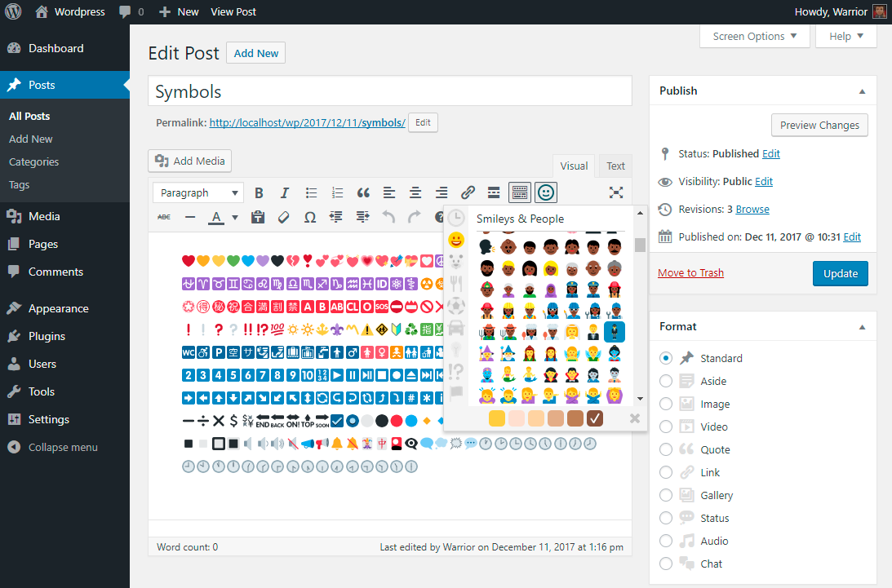892x588 pixels.
Task: Select the Video post format
Action: tap(666, 427)
